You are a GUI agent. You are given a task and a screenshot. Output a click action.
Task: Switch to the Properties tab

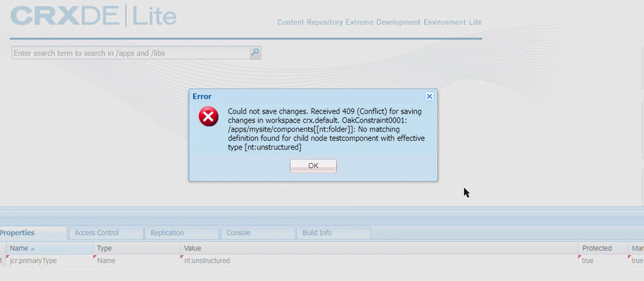click(33, 233)
